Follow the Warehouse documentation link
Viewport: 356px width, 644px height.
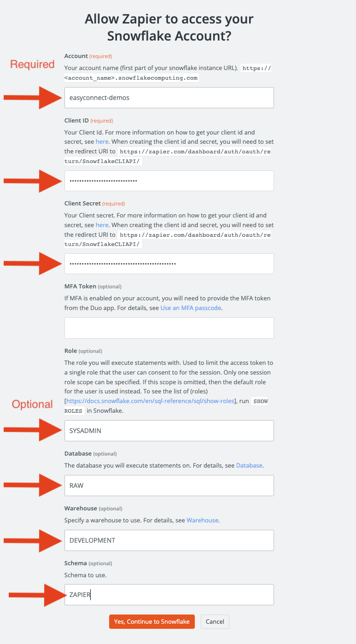[202, 520]
